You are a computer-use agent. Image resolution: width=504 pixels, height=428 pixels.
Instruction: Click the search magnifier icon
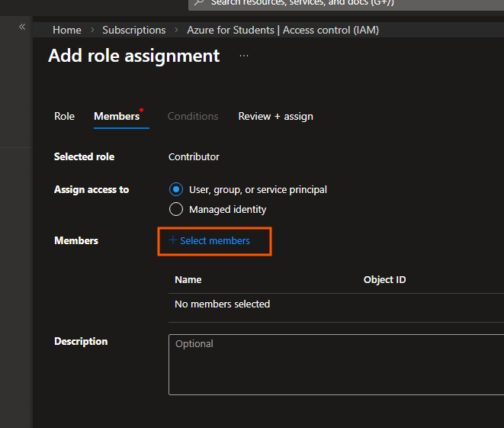(200, 3)
